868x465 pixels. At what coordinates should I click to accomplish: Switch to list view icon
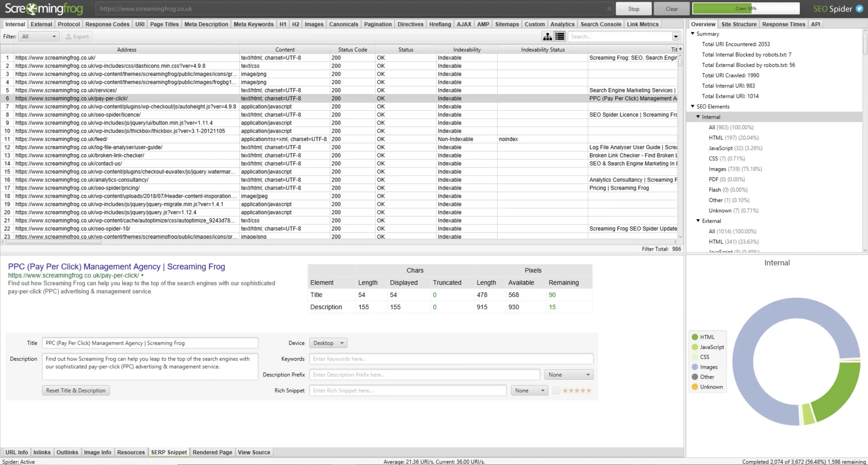560,36
